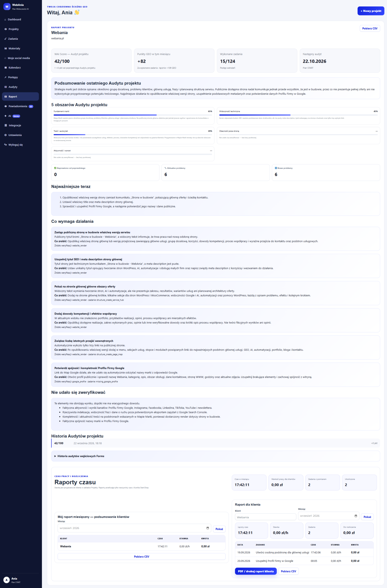Click the Klient input field showing Webania

click(x=265, y=517)
